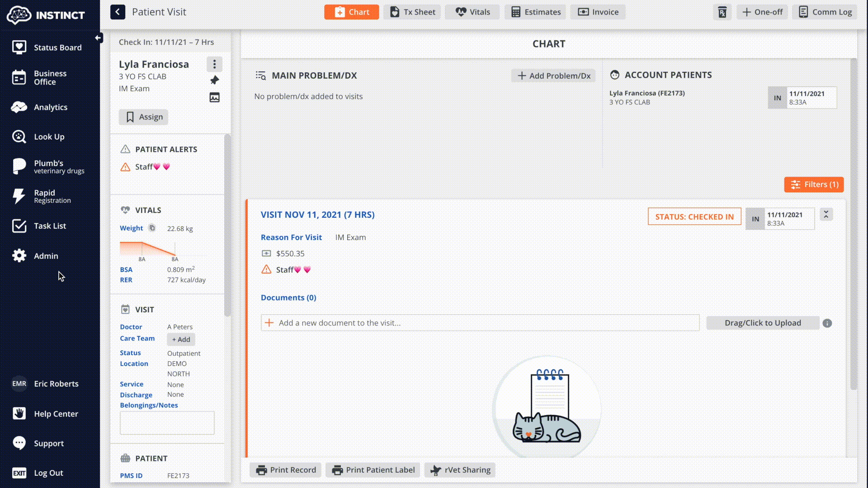
Task: Click the Reason For Visit link
Action: (x=291, y=237)
